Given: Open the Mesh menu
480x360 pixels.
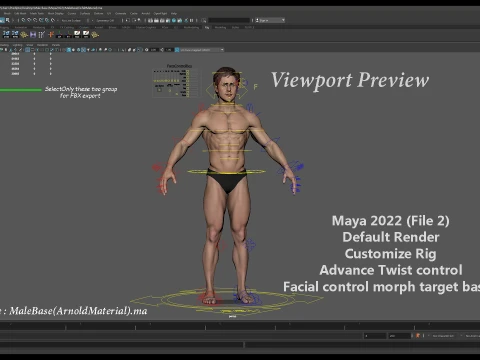Looking at the screenshot, I should pos(7,13).
